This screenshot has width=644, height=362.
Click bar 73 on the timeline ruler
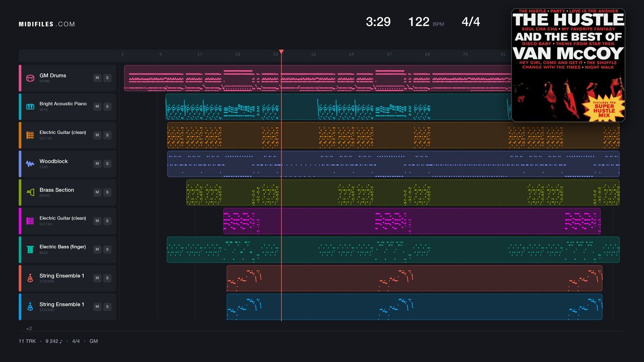465,54
